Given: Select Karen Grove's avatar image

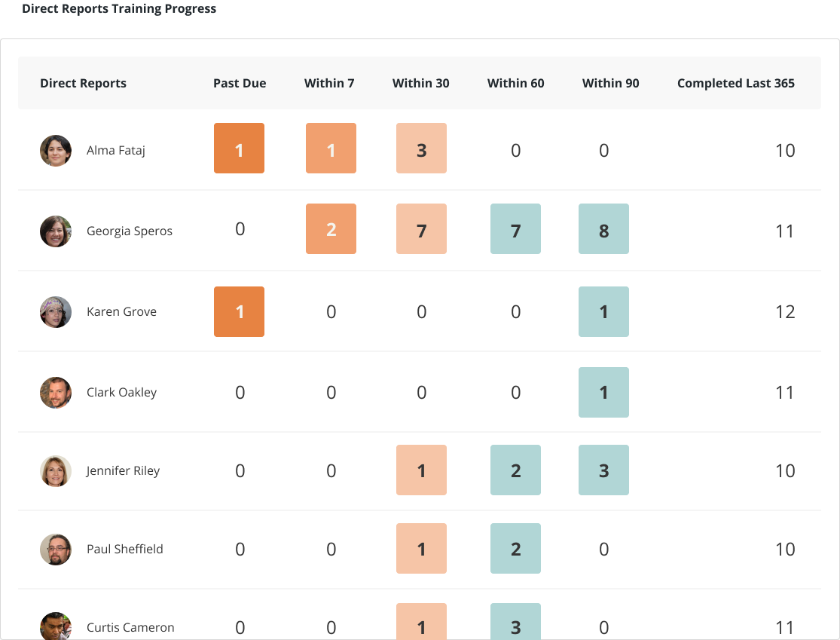Looking at the screenshot, I should [55, 311].
